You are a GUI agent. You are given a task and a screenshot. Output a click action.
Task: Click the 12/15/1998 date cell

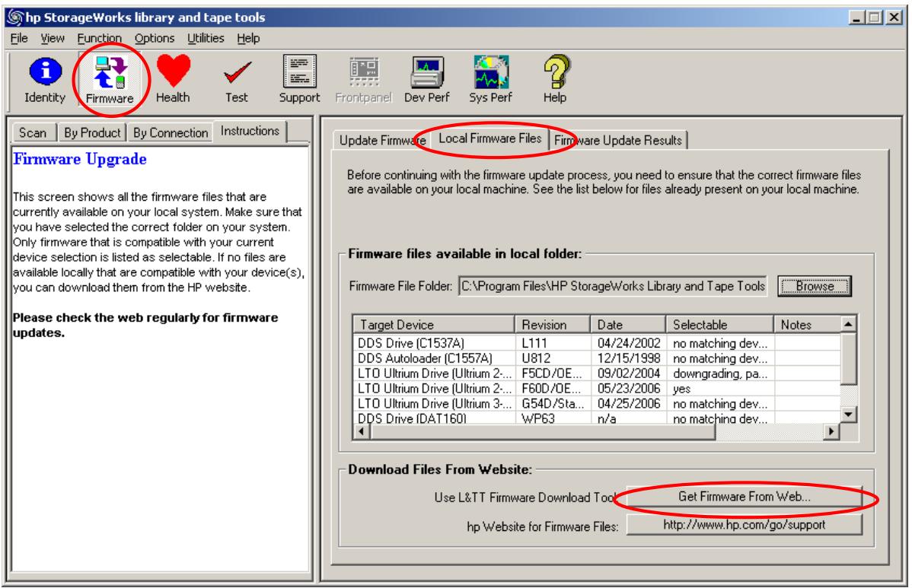coord(629,358)
